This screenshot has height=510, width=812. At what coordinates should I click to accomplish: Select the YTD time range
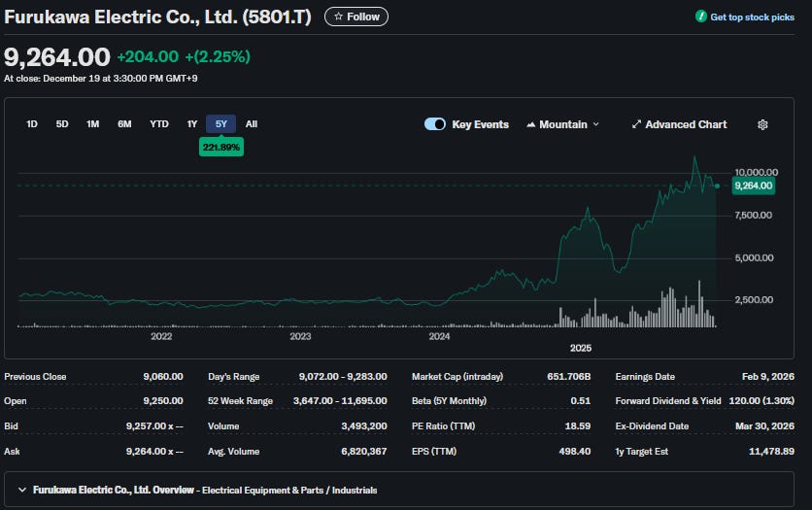(159, 124)
